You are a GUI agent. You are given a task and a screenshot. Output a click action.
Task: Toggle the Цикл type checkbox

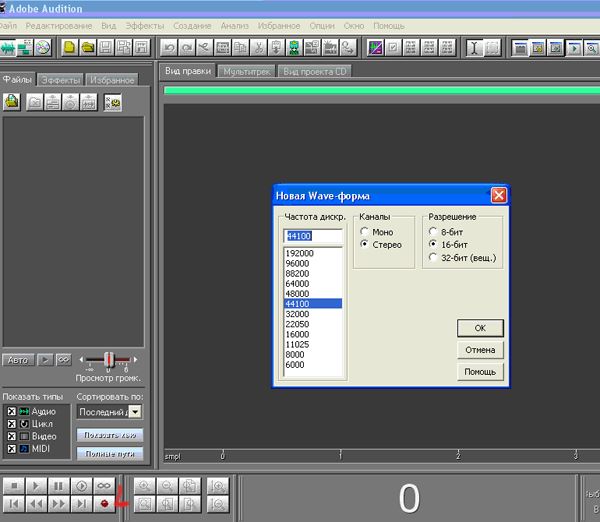tap(12, 424)
